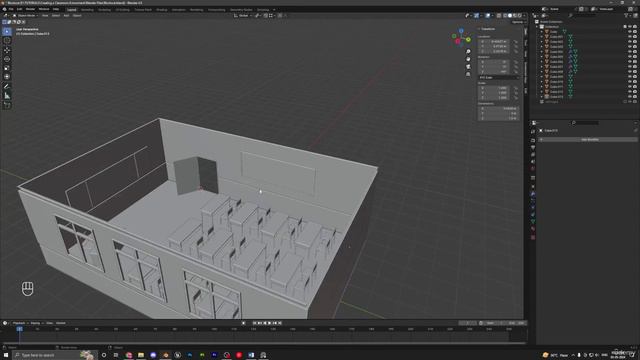Select the Scale tool
Image resolution: width=640 pixels, height=360 pixels.
[7, 68]
